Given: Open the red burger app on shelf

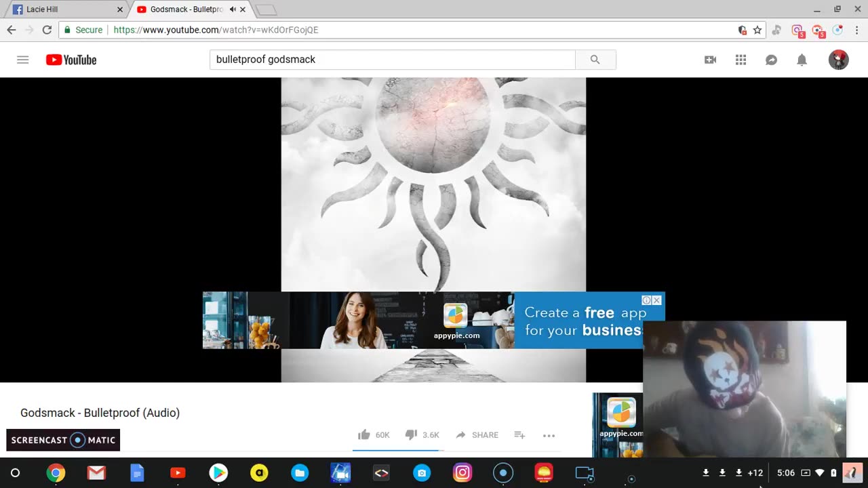Looking at the screenshot, I should (544, 473).
